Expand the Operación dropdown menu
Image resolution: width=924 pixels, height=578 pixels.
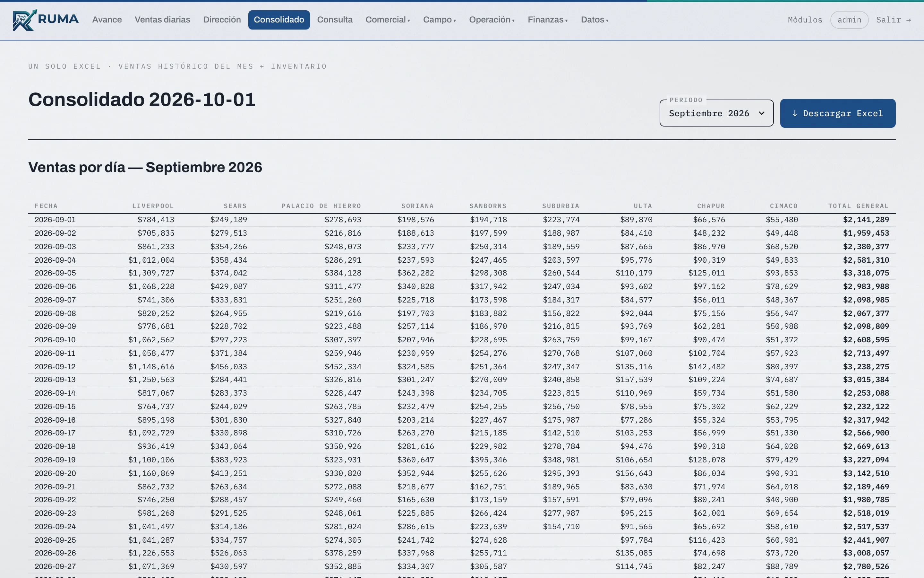coord(492,20)
